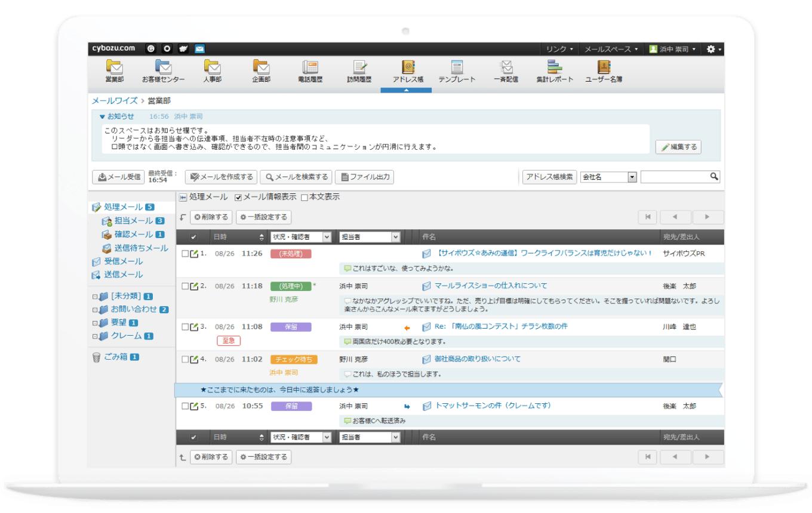Open the テンプレート icon

coord(457,67)
